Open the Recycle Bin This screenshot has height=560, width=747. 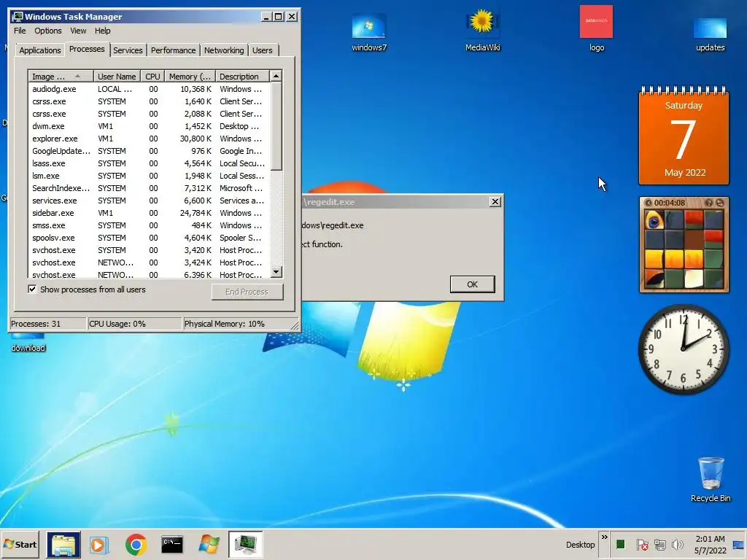tap(711, 480)
